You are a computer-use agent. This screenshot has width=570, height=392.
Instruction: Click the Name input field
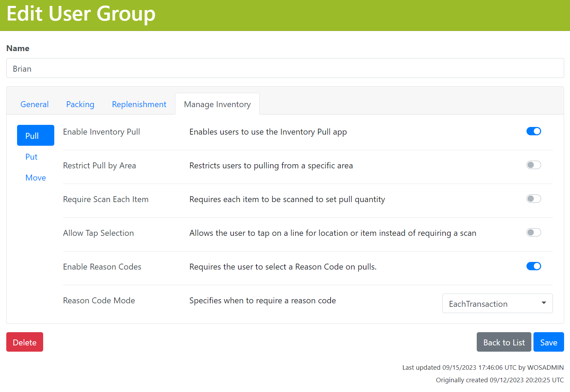[x=285, y=68]
